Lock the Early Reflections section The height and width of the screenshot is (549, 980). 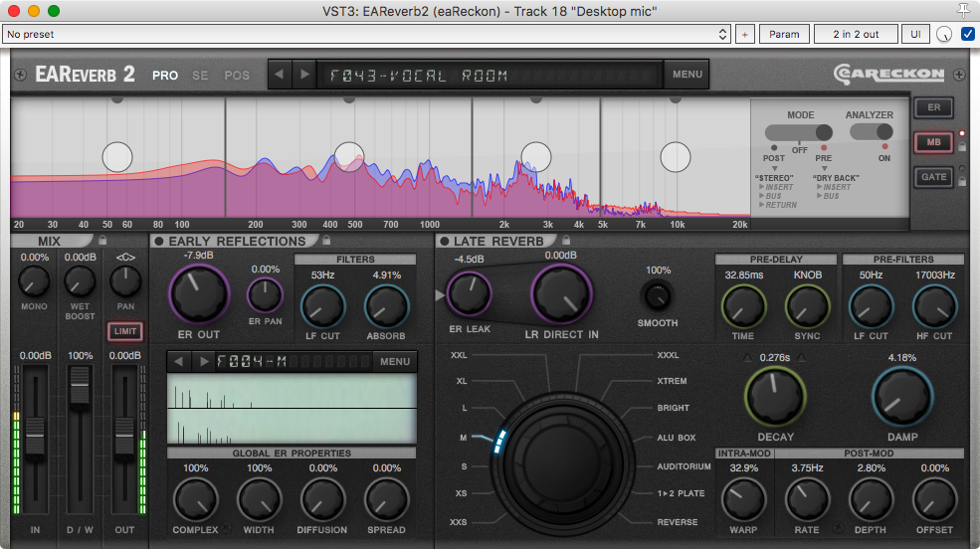click(326, 240)
